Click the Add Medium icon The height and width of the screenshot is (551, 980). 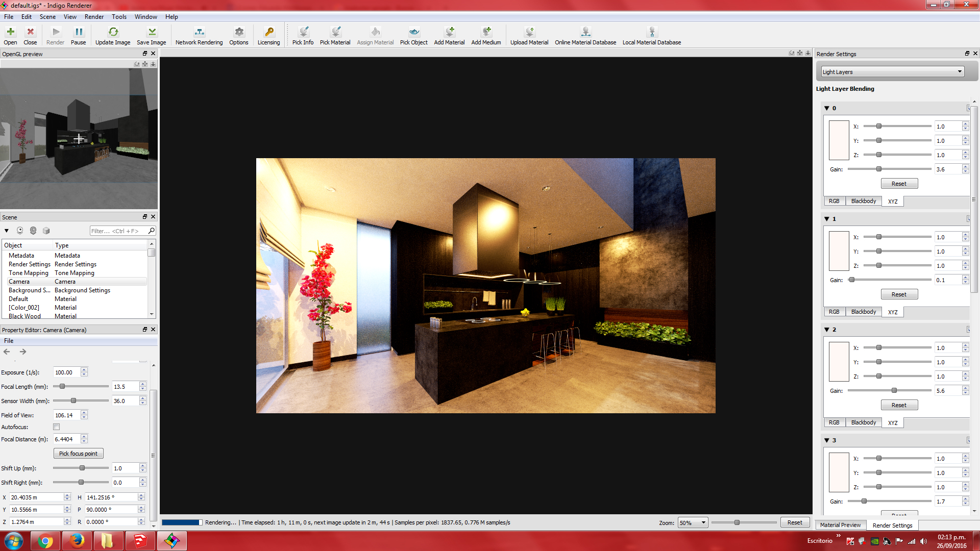tap(486, 36)
